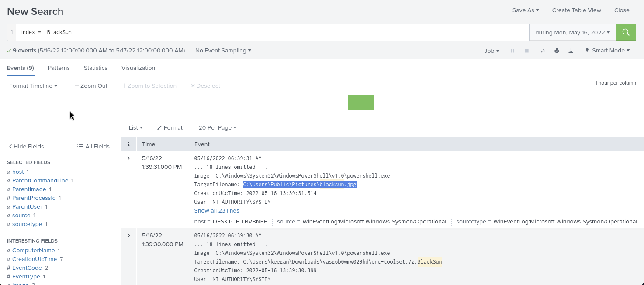This screenshot has width=644, height=285.
Task: Open ParentProcessId field
Action: 34,198
